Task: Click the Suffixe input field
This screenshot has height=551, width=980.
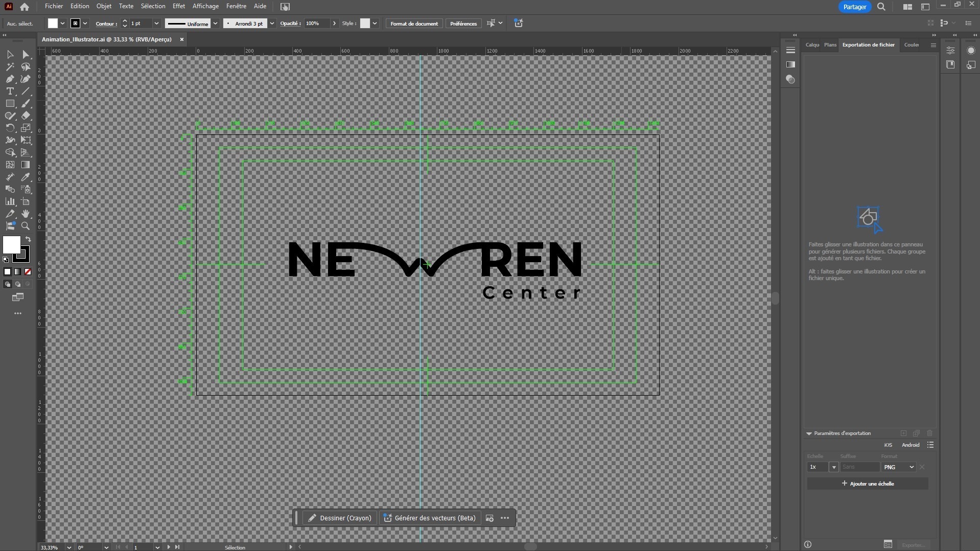Action: click(x=859, y=467)
